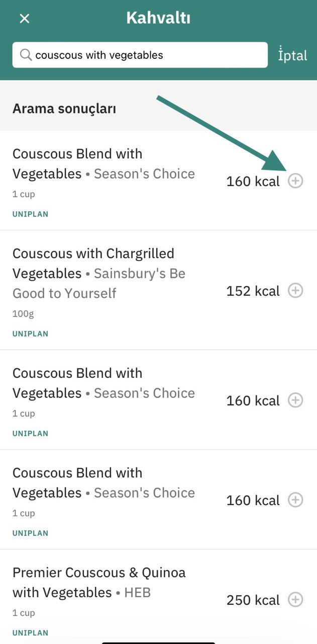
Task: Open the Couscous with Chargrilled Vegetables result
Action: (158, 290)
